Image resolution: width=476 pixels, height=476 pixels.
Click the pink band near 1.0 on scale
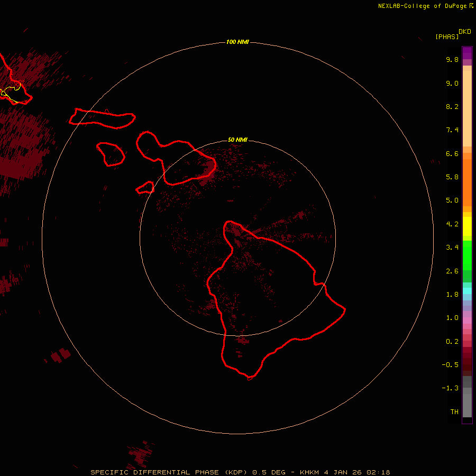tap(467, 321)
